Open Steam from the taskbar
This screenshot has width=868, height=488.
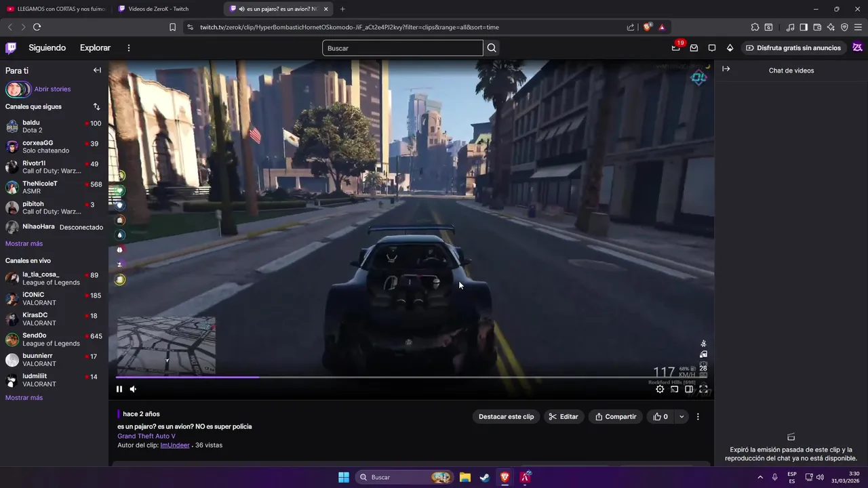click(485, 477)
